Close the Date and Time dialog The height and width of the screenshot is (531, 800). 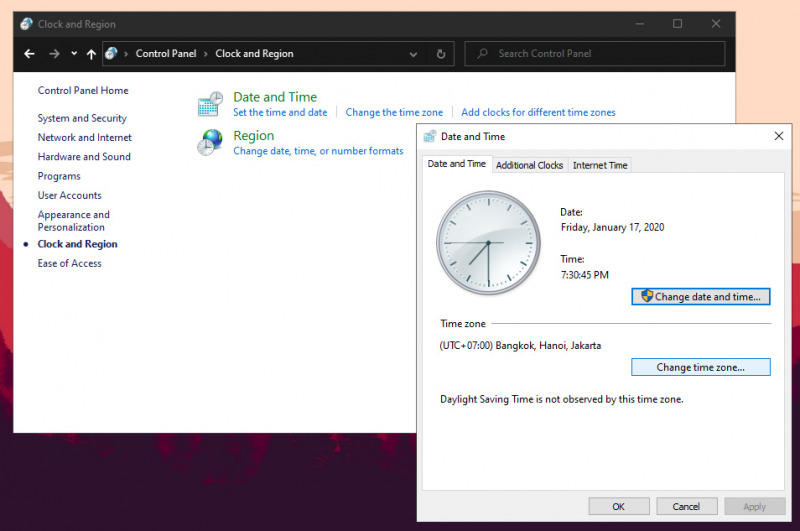[779, 136]
